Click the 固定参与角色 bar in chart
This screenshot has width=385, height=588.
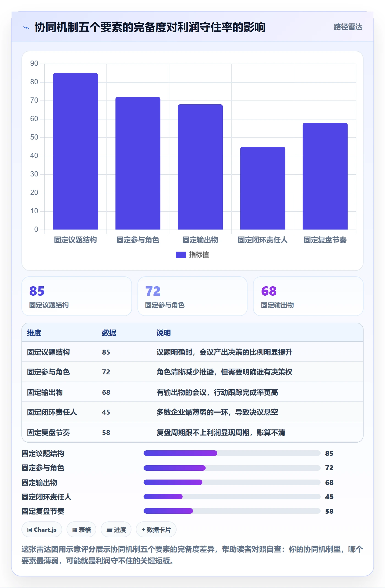pyautogui.click(x=138, y=163)
